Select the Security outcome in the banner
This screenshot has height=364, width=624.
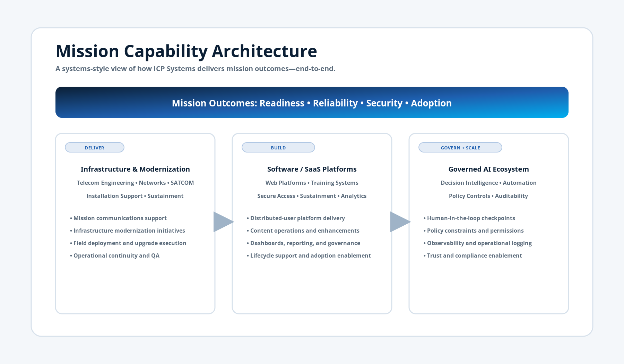pyautogui.click(x=384, y=103)
